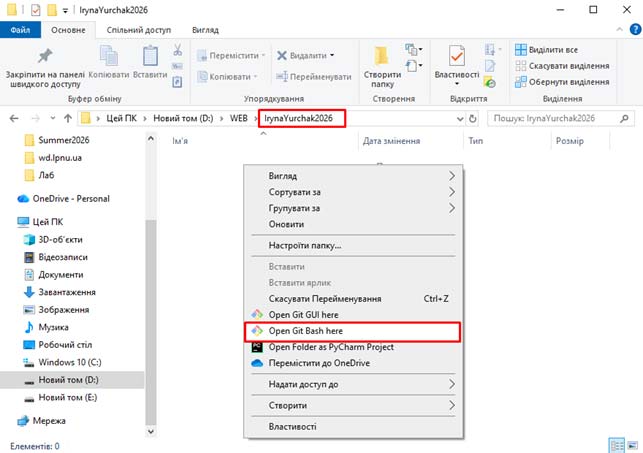Switch to the Основне ribbon tab
Image resolution: width=643 pixels, height=453 pixels.
68,30
